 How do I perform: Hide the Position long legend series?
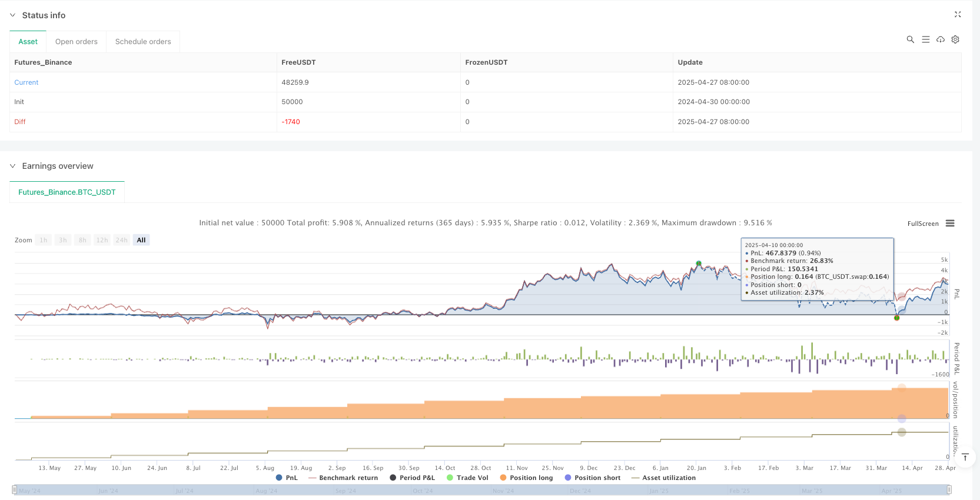tap(526, 478)
